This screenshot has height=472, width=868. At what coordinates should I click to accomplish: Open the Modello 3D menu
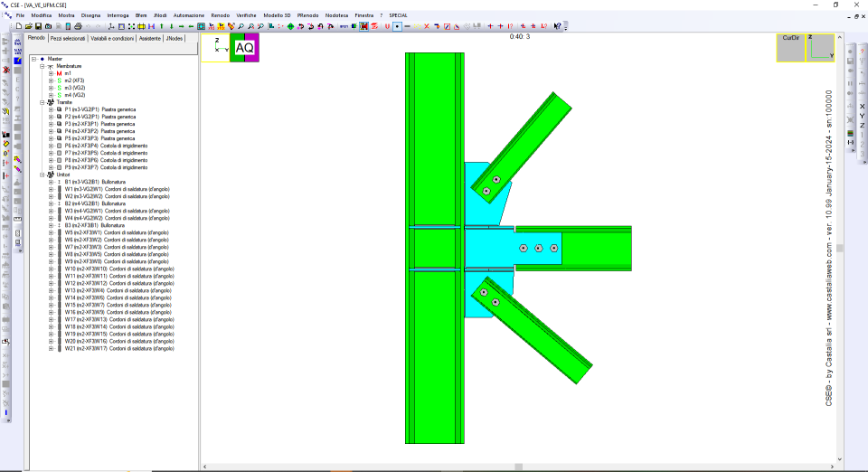[277, 15]
